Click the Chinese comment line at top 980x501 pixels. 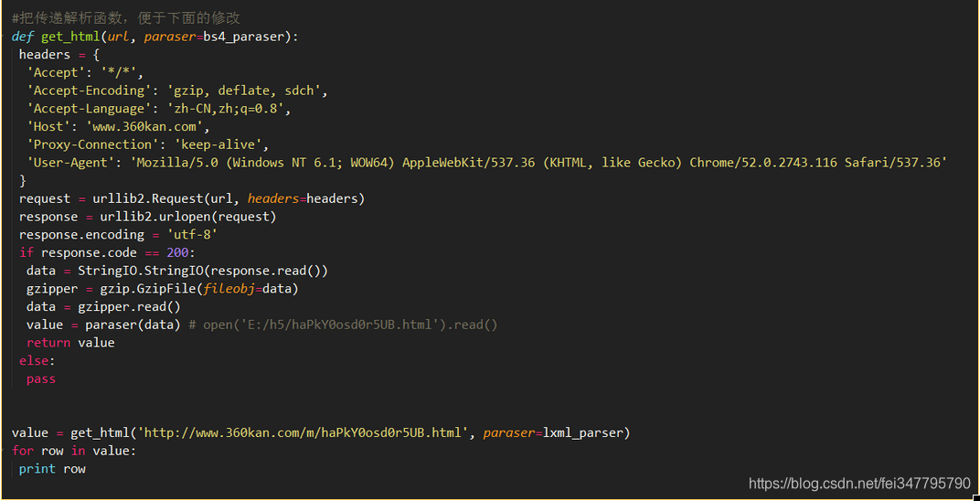(x=125, y=18)
